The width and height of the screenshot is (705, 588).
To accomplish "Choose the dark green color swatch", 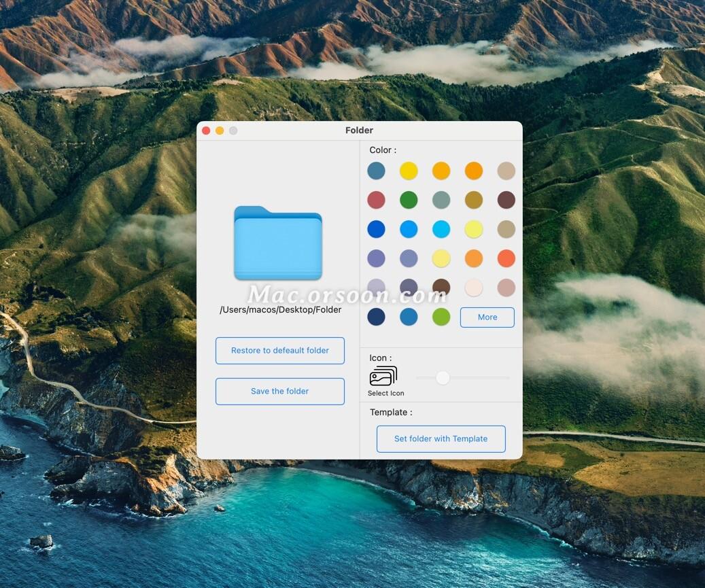I will (409, 200).
